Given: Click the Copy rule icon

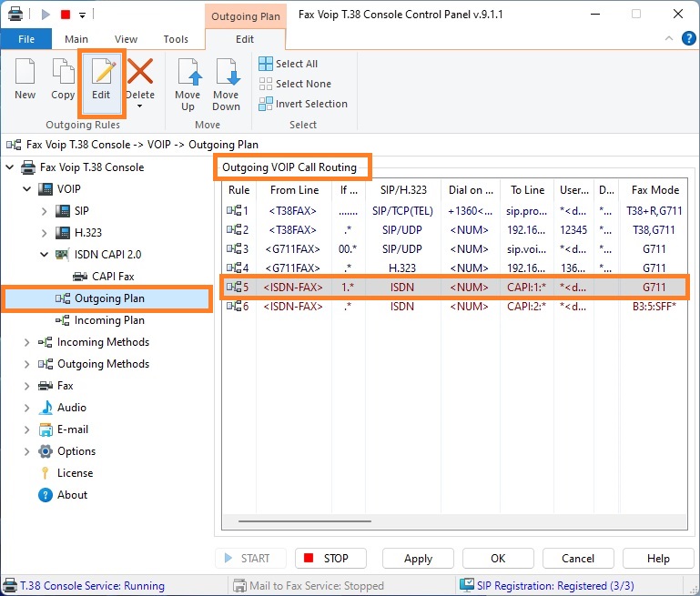Looking at the screenshot, I should [63, 71].
